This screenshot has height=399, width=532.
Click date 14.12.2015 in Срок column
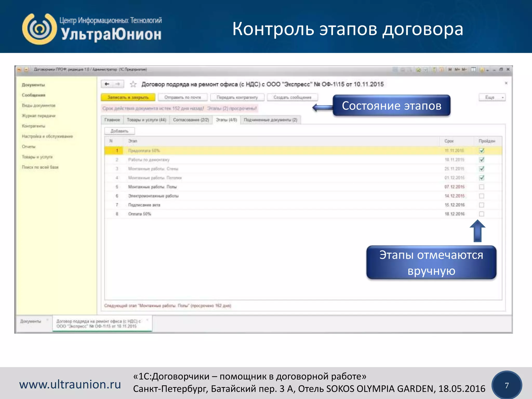(455, 196)
